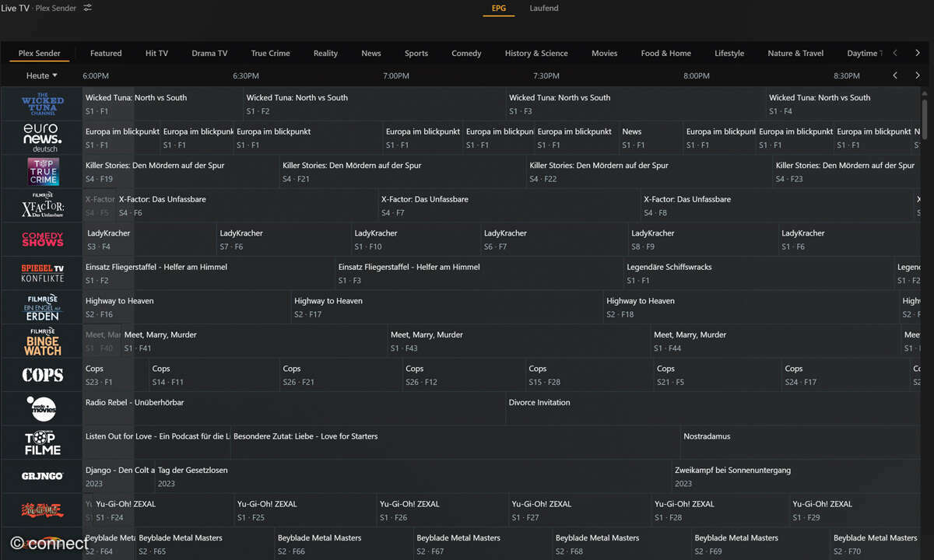Select the Comedy category tab
The width and height of the screenshot is (934, 560).
tap(466, 54)
